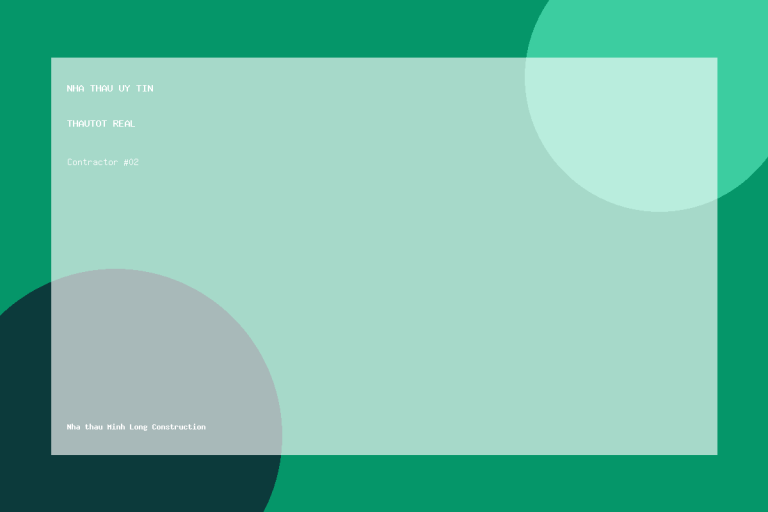Click 'Minh Long' in the footer text

[x=127, y=427]
